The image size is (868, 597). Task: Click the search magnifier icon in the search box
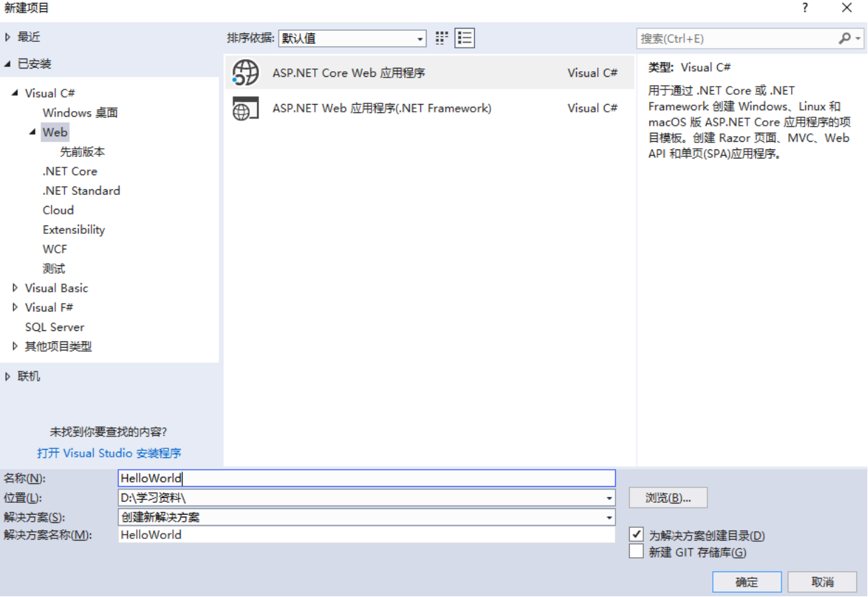(845, 38)
